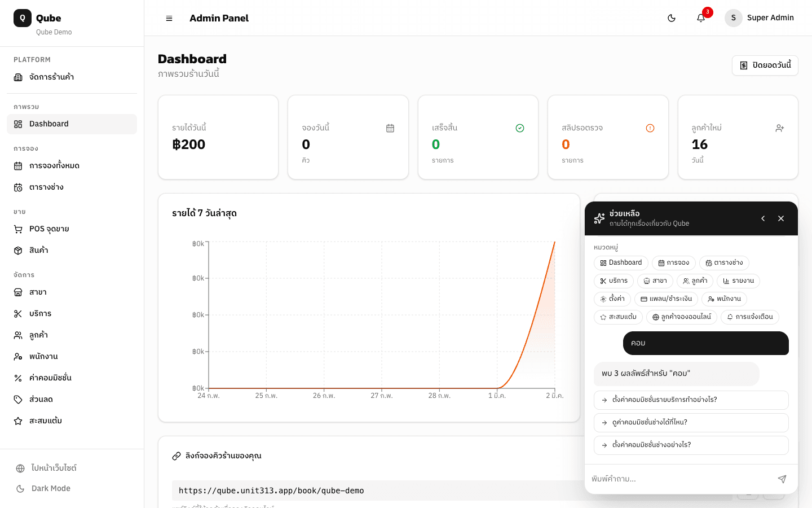Click the Qube logo icon
Screen dimensions: 812x508
point(23,18)
